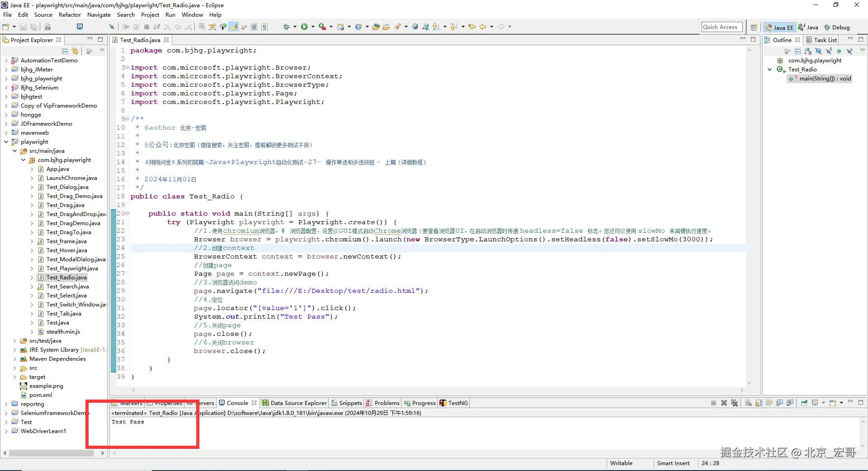The width and height of the screenshot is (868, 471).
Task: Open the Navigate menu
Action: pos(99,14)
